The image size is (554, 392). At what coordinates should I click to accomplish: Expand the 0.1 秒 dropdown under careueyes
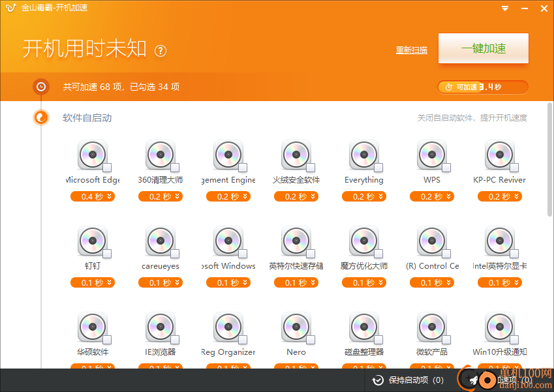coord(161,282)
